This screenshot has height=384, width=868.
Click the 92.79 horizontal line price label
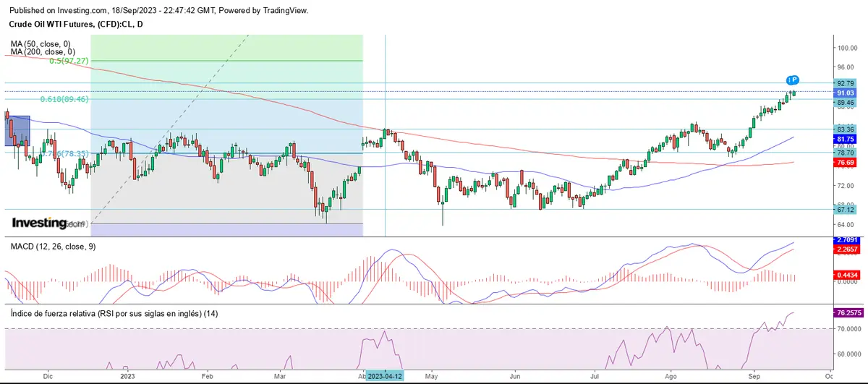click(x=846, y=84)
